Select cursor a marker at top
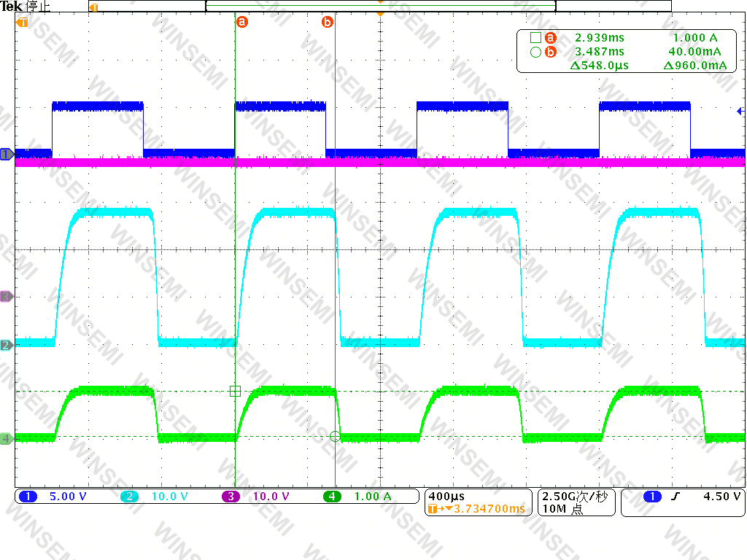This screenshot has height=560, width=747. click(242, 22)
